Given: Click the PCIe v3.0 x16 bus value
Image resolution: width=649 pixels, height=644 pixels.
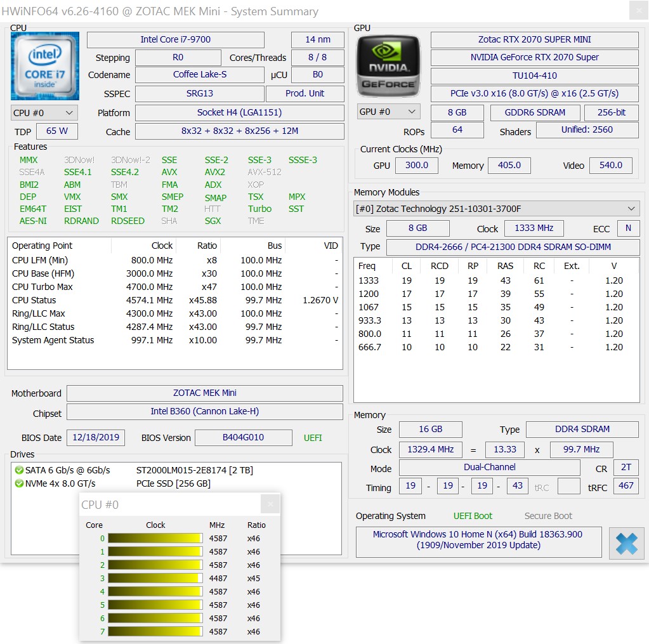Looking at the screenshot, I should tap(534, 93).
